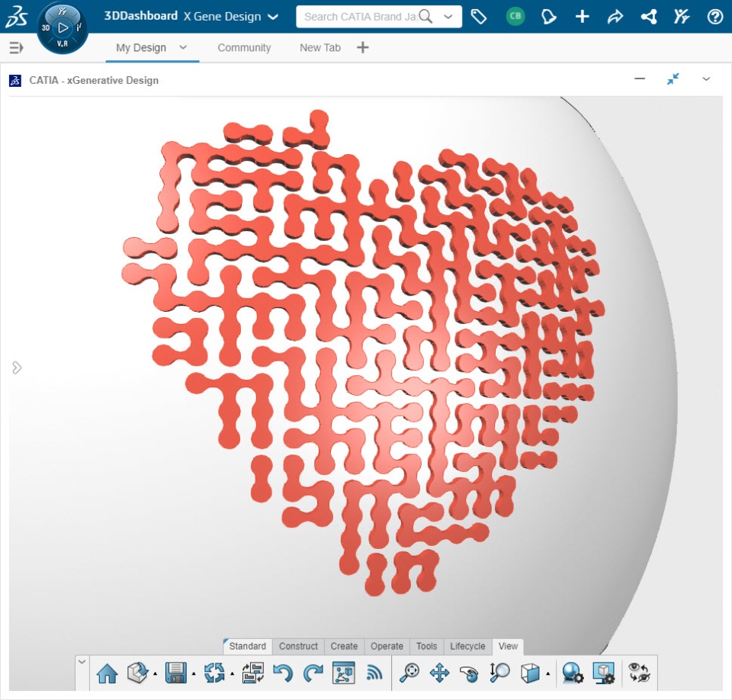The height and width of the screenshot is (700, 732).
Task: Add a new dashboard tab with plus
Action: (x=363, y=47)
